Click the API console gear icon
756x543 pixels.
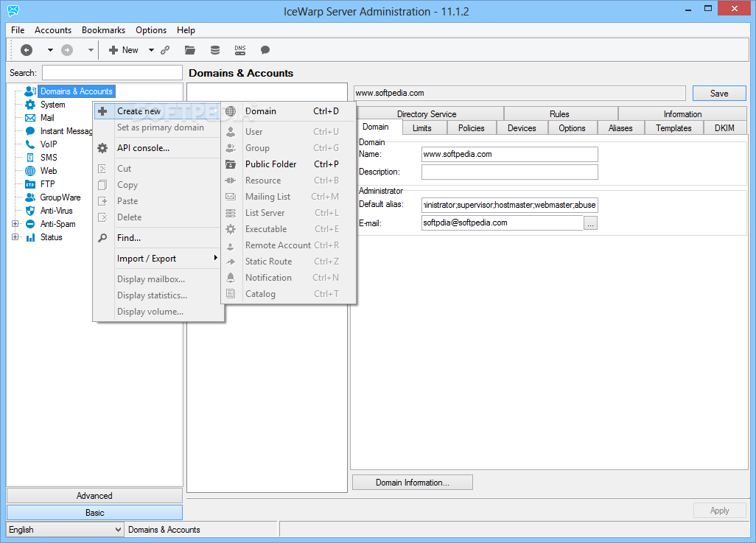pos(102,148)
